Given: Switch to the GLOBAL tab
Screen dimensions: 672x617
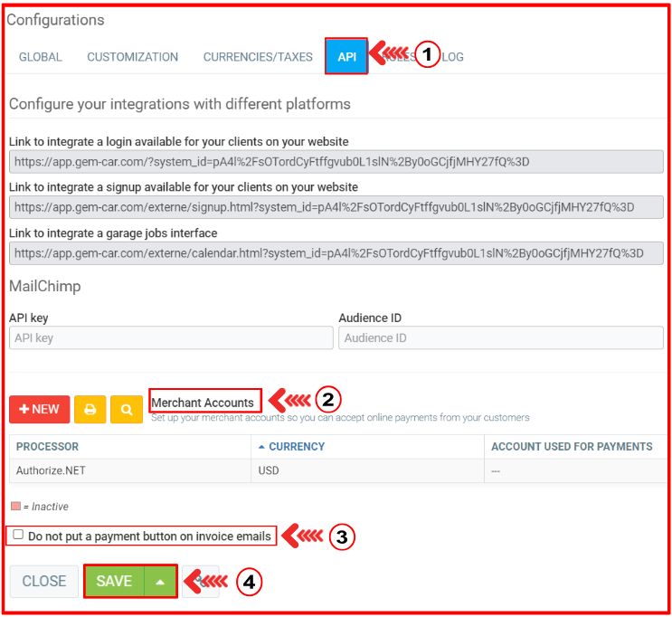Looking at the screenshot, I should (41, 57).
